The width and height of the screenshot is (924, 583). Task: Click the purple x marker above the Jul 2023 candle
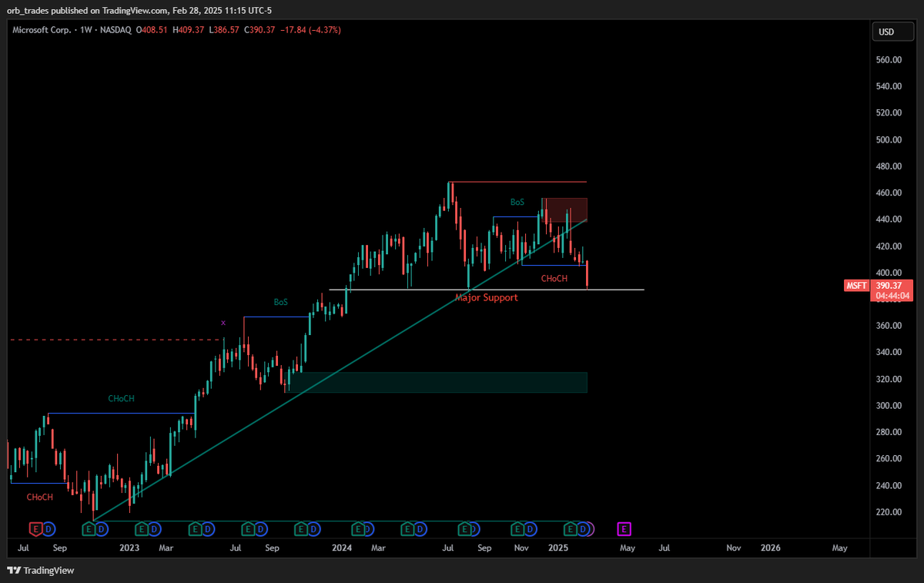(x=223, y=323)
